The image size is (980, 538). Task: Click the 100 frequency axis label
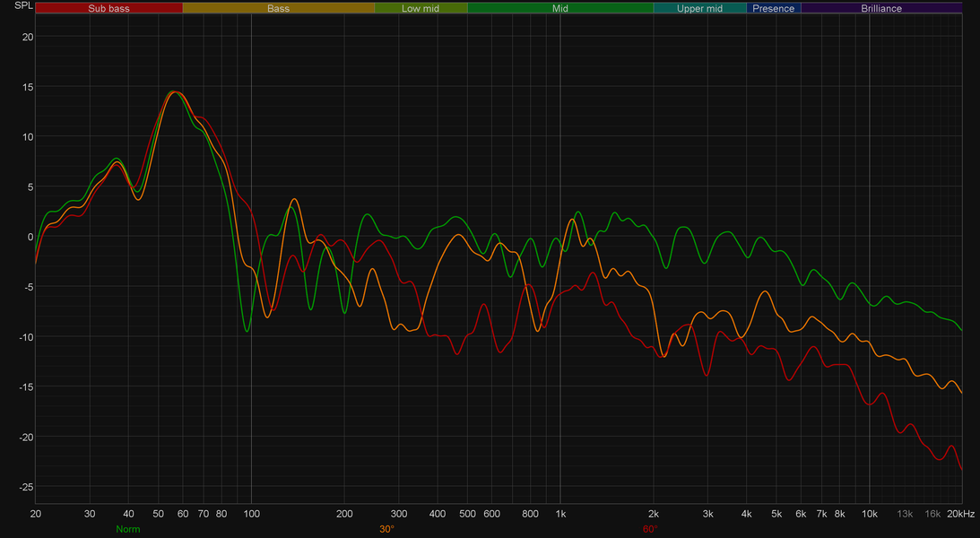[251, 515]
